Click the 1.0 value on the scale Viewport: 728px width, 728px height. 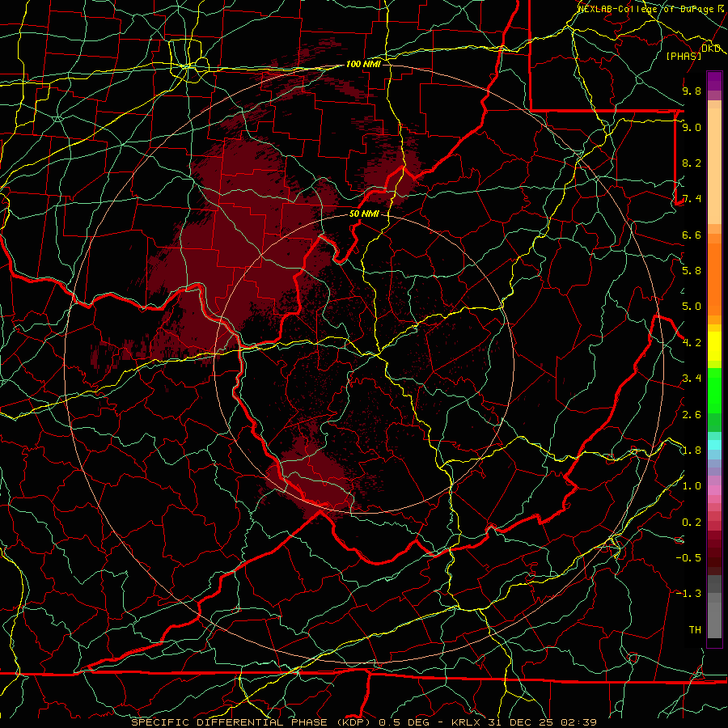coord(692,486)
